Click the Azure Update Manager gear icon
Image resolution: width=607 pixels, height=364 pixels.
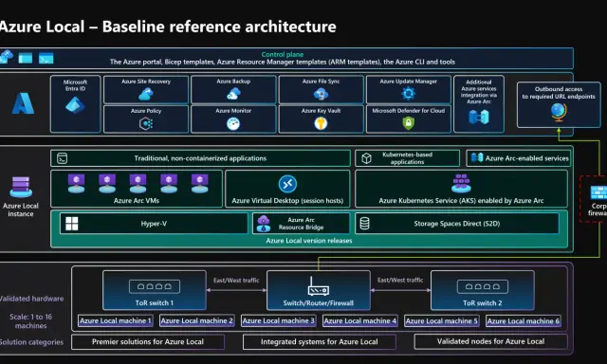409,93
